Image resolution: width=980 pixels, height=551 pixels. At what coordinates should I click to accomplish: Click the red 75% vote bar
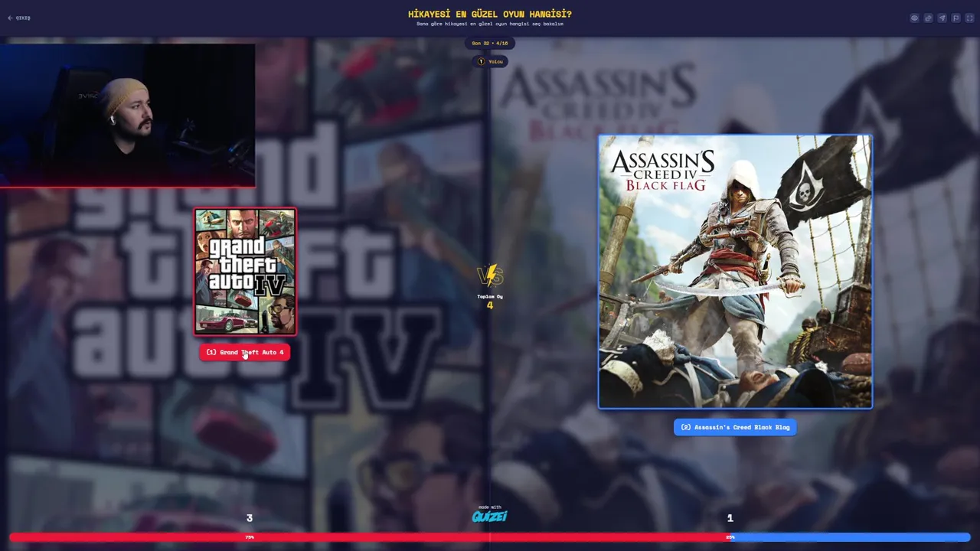point(369,537)
